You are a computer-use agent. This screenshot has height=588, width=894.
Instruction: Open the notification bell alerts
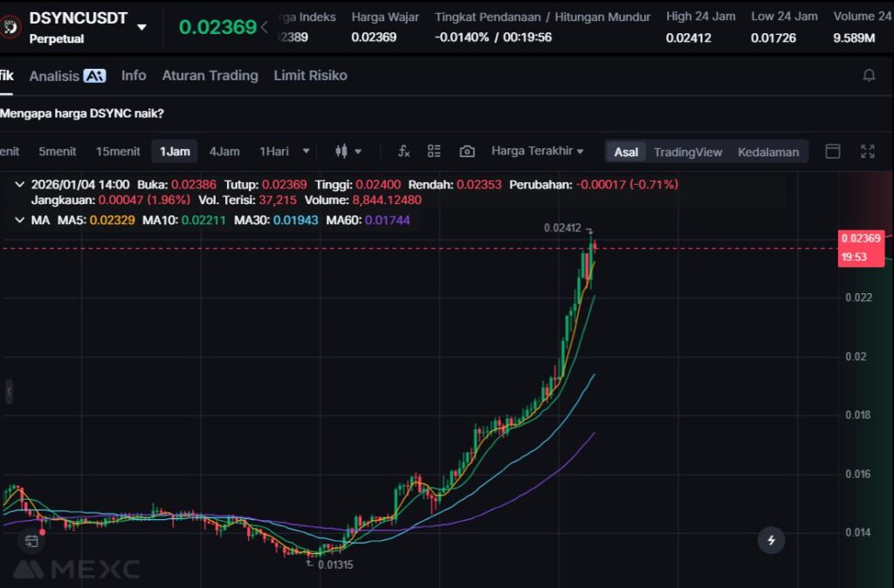click(869, 76)
